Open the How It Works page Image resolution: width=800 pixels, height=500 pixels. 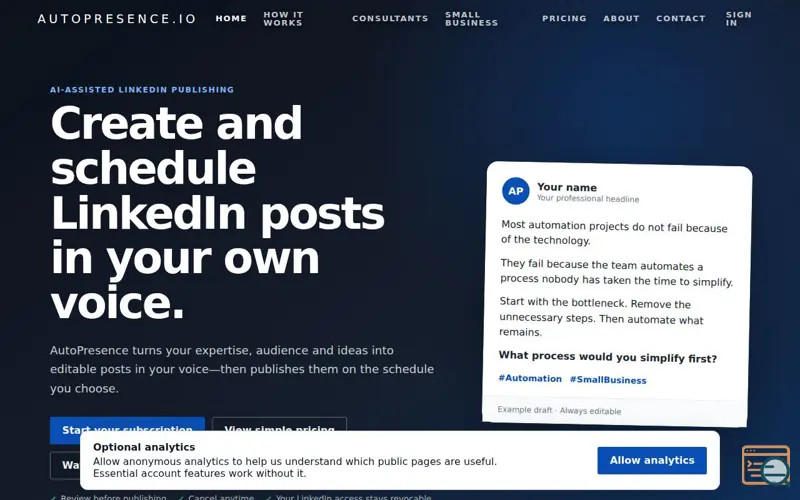click(x=283, y=19)
